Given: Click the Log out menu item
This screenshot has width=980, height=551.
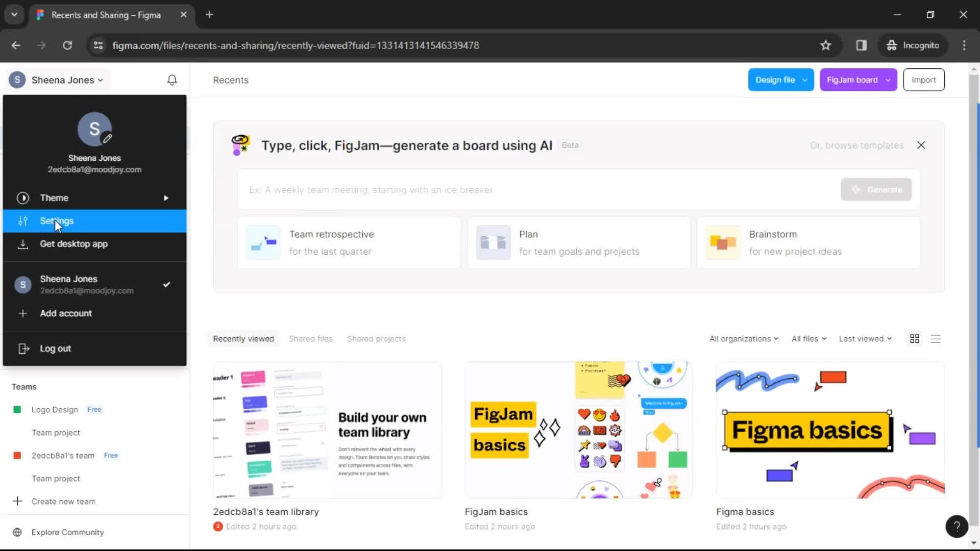Looking at the screenshot, I should pos(55,348).
